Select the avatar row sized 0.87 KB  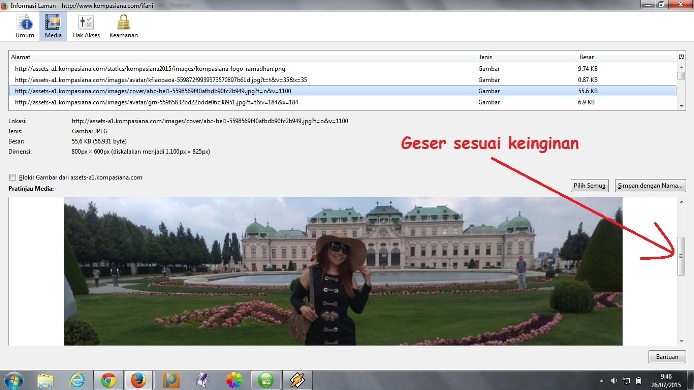coord(343,80)
